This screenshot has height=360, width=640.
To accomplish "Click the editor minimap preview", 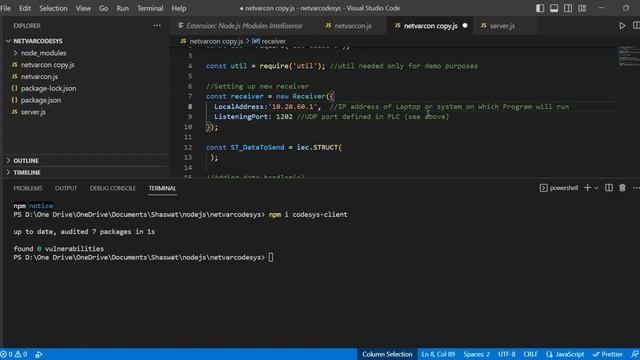I will [x=629, y=56].
